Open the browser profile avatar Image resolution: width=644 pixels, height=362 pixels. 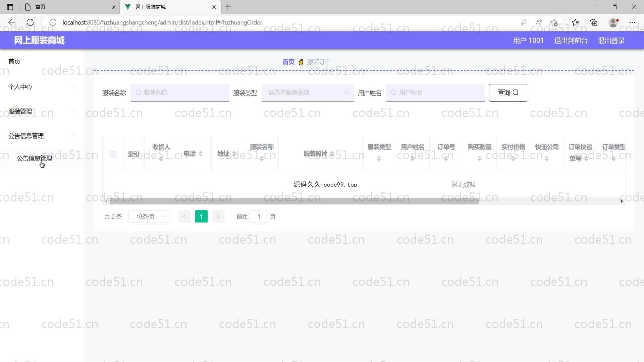(x=613, y=22)
